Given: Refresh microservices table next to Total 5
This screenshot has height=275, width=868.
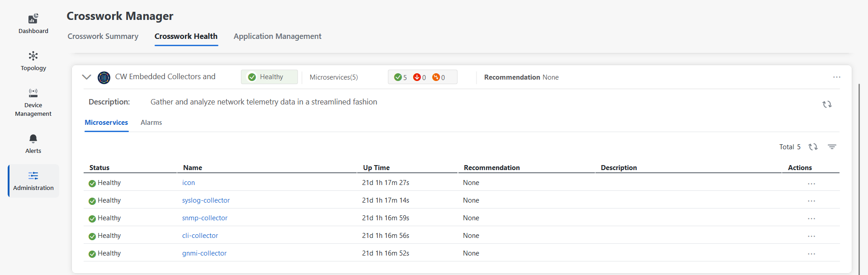Looking at the screenshot, I should tap(813, 147).
